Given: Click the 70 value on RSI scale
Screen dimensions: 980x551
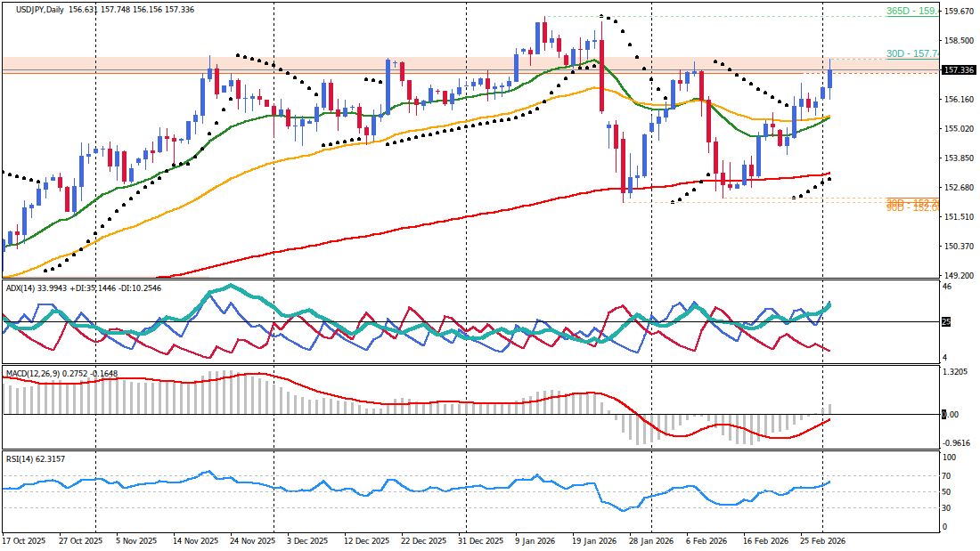Looking at the screenshot, I should tap(948, 476).
